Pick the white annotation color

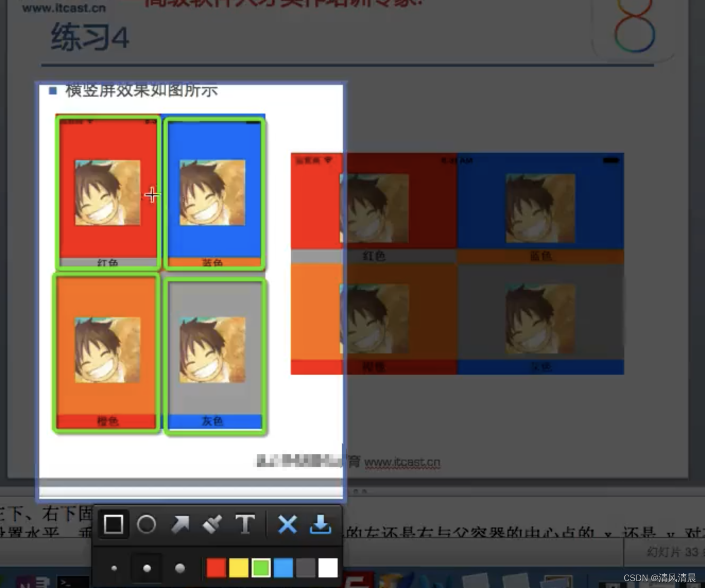328,567
